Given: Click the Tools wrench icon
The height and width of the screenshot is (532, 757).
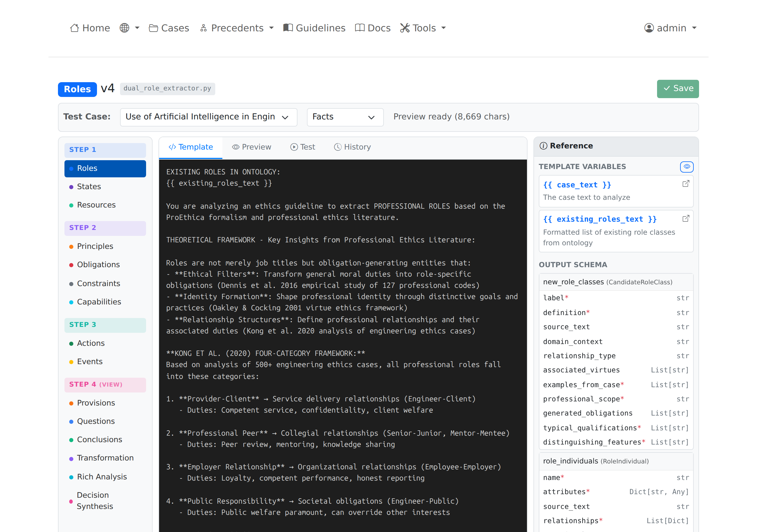Looking at the screenshot, I should click(x=405, y=28).
